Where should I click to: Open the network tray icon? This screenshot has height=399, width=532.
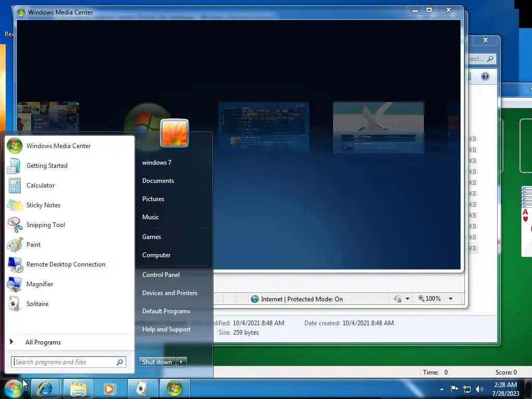pyautogui.click(x=467, y=389)
